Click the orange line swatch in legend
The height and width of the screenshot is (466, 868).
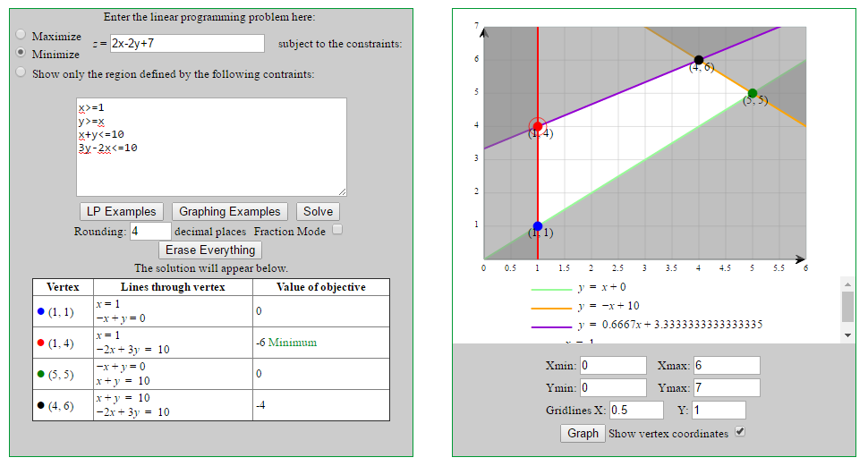pyautogui.click(x=550, y=306)
